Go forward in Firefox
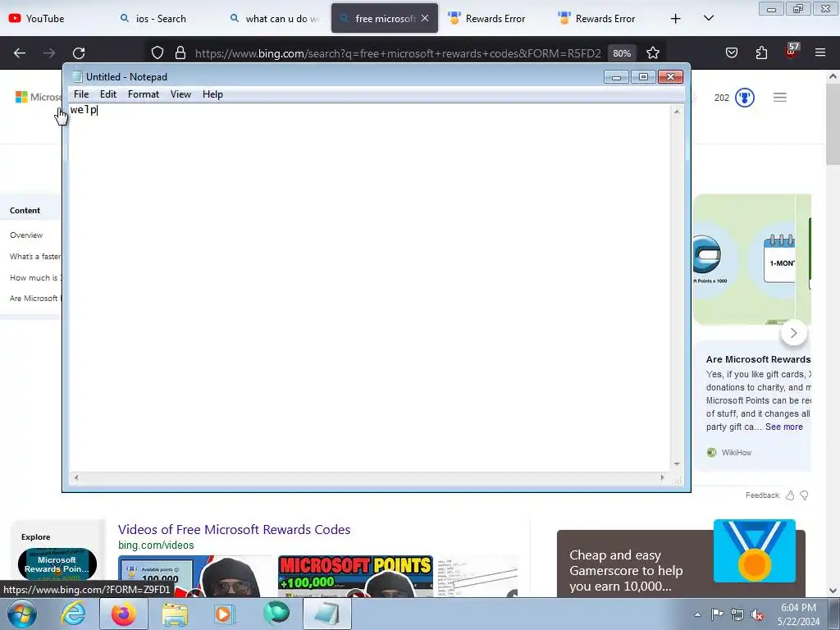The height and width of the screenshot is (630, 840). pyautogui.click(x=49, y=53)
